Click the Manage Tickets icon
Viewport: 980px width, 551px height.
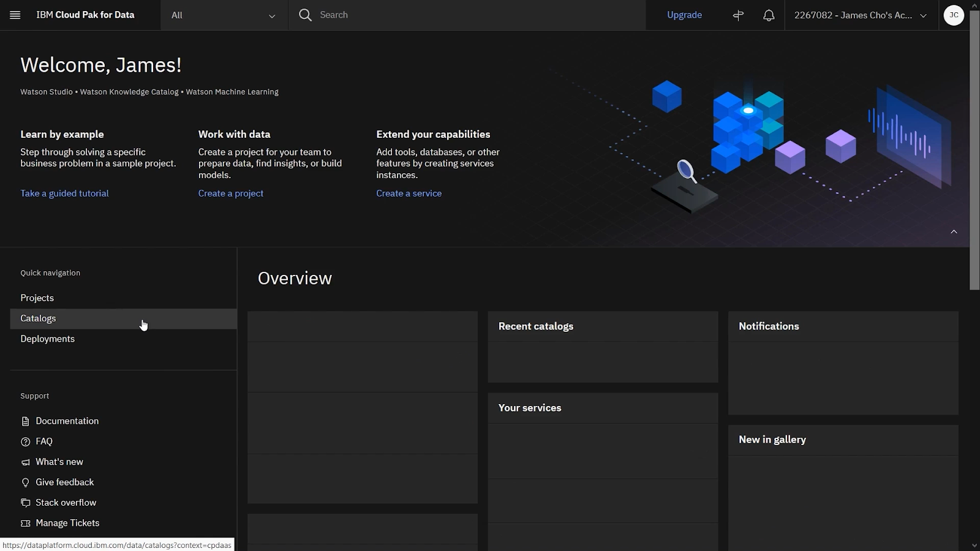25,523
